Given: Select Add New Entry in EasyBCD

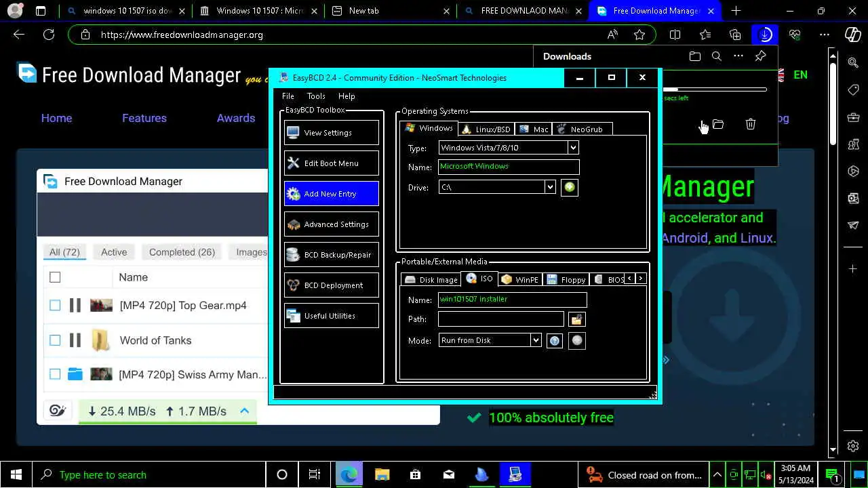Looking at the screenshot, I should pos(331,194).
